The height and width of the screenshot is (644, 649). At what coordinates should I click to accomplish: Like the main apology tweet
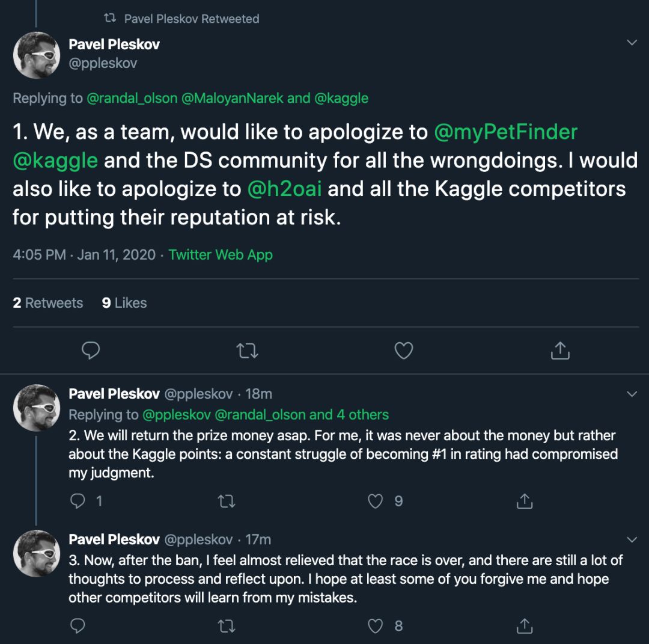403,350
